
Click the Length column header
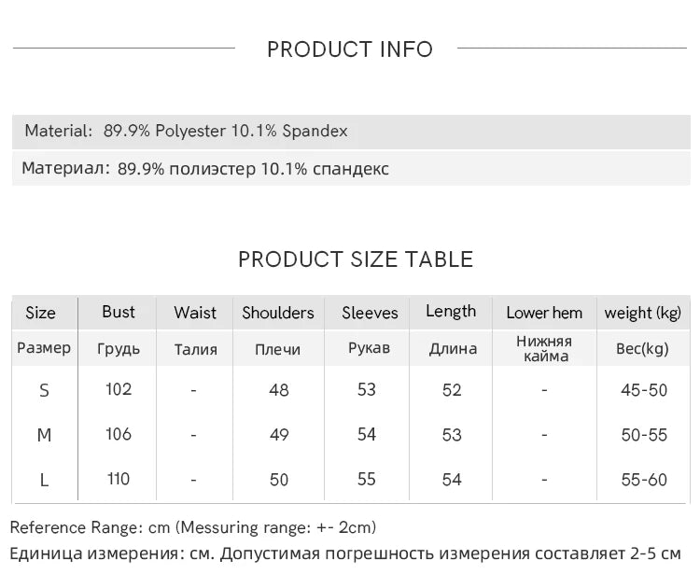pyautogui.click(x=451, y=312)
